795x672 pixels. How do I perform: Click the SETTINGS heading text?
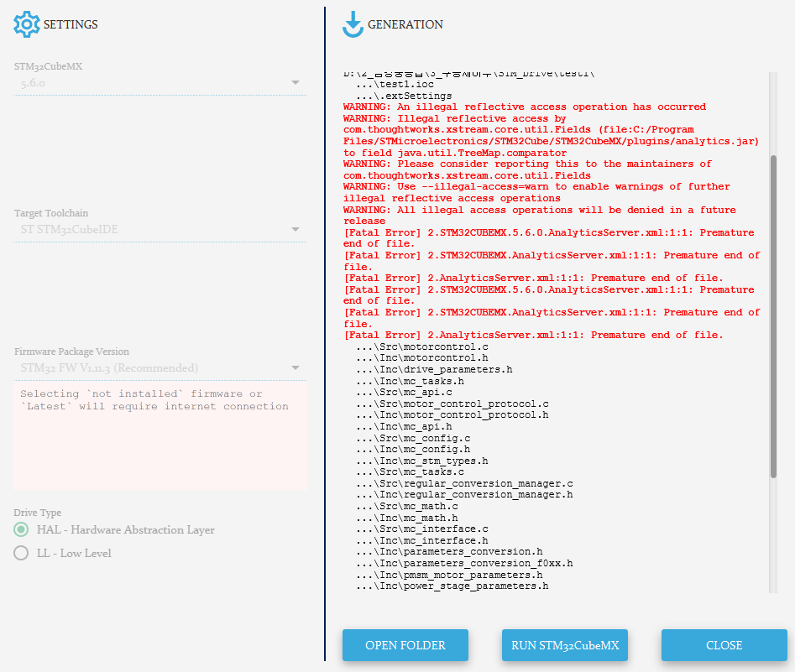coord(71,24)
